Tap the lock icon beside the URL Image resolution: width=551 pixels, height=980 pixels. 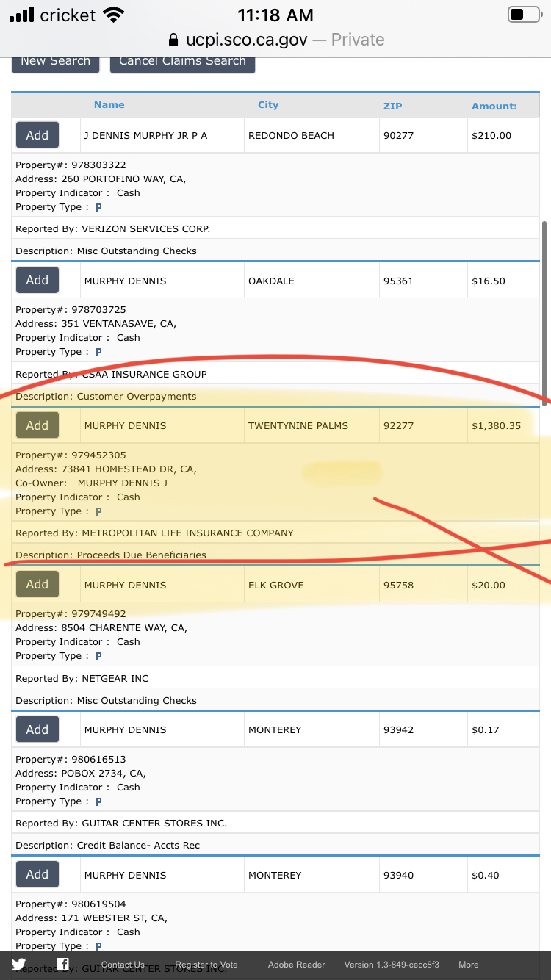click(x=173, y=40)
